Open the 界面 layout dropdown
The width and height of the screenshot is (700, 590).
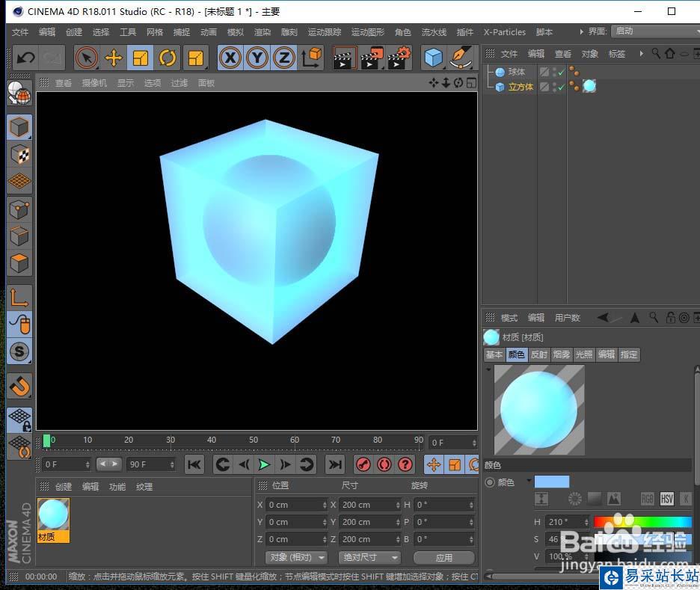(651, 31)
